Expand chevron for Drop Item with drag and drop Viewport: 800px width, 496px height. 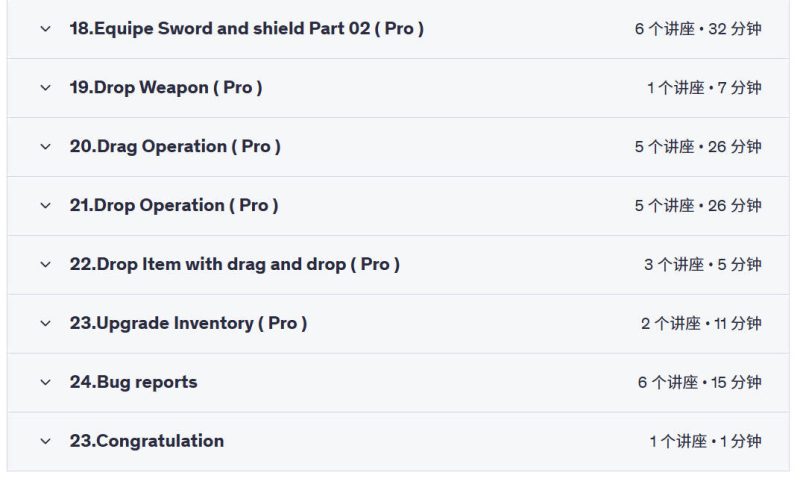(x=45, y=264)
